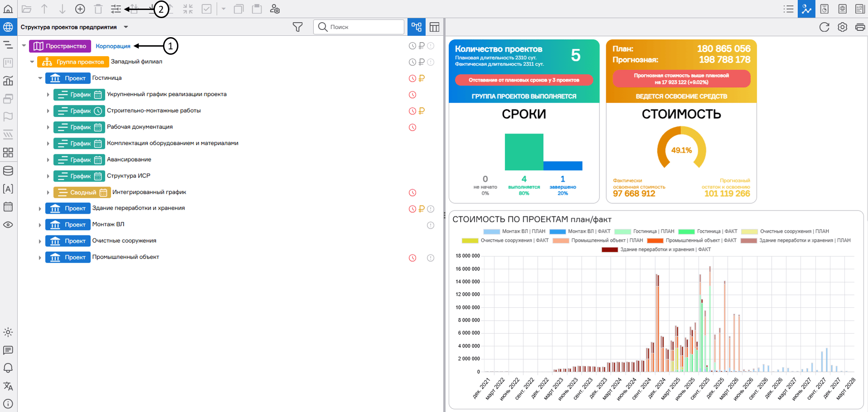Viewport: 868px width, 412px height.
Task: Click the Home icon in top toolbar
Action: [x=8, y=9]
